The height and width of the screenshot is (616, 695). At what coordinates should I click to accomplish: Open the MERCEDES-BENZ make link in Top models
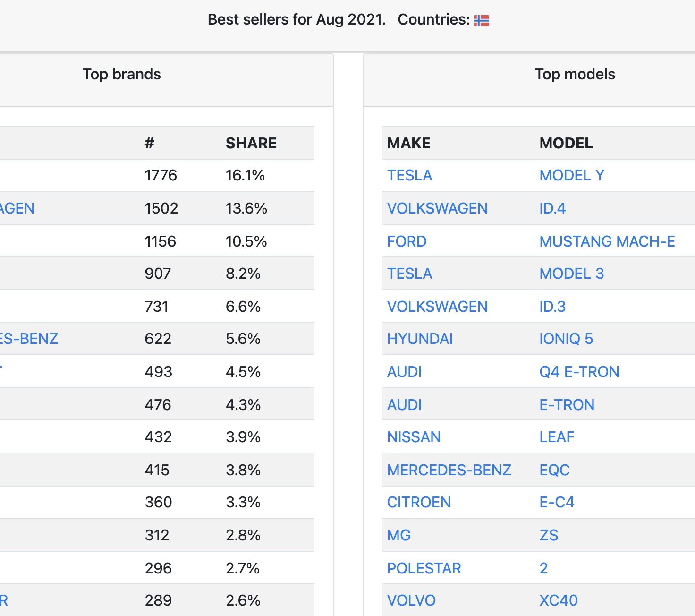449,470
